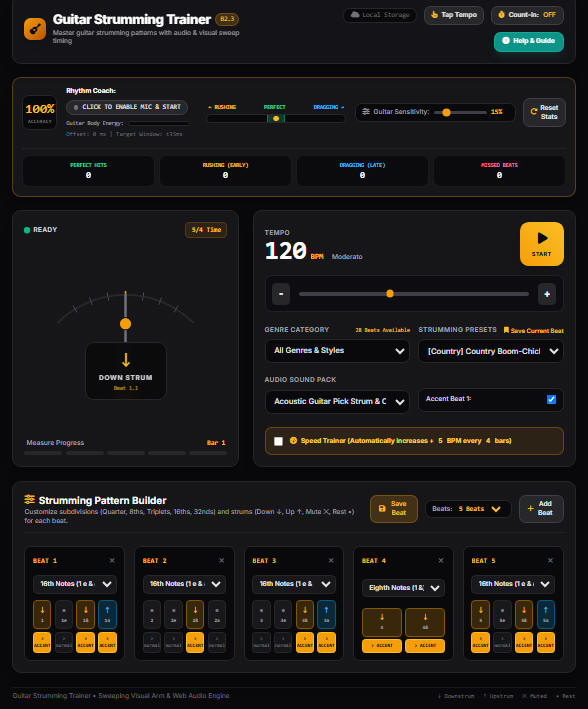Increase tempo with the plus button
588x709 pixels.
pyautogui.click(x=547, y=294)
